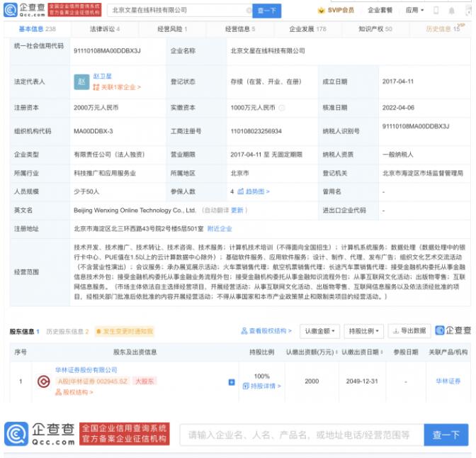The width and height of the screenshot is (476, 458).
Task: Click the 赵 avatar of the legal representative
Action: click(81, 82)
